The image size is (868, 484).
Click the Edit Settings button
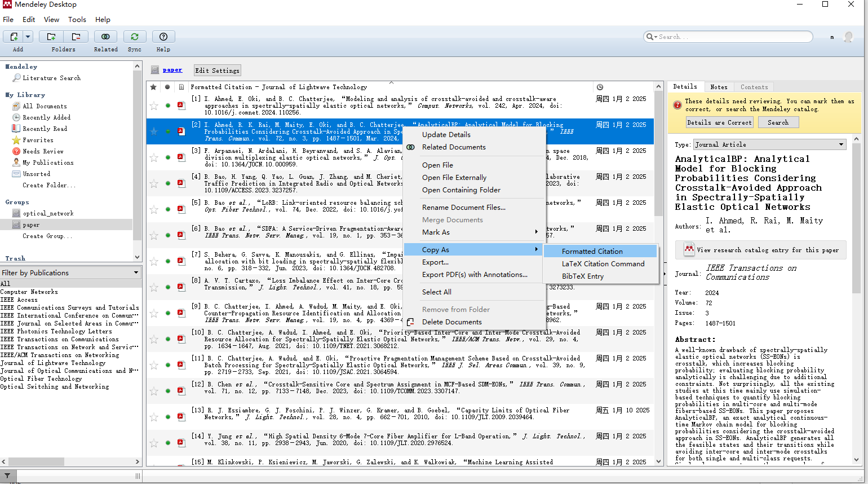pos(217,71)
